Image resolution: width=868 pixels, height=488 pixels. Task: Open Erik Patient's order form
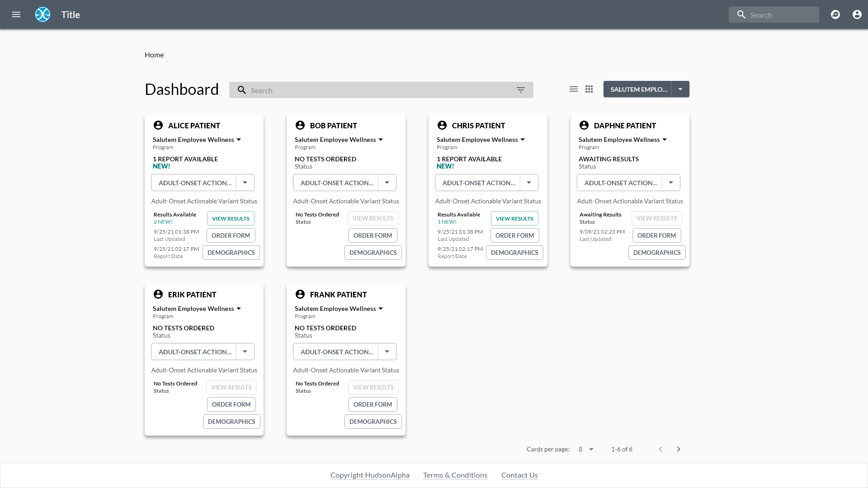pos(231,404)
